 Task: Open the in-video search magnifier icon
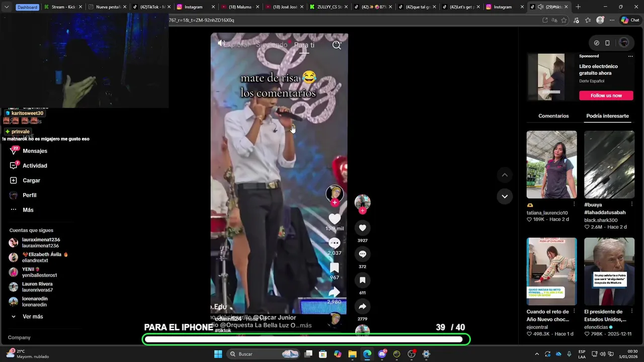pos(337,45)
